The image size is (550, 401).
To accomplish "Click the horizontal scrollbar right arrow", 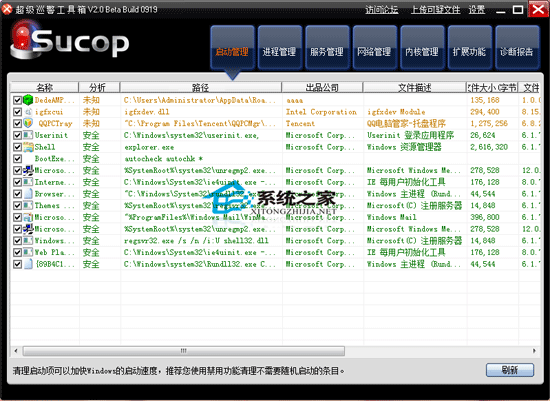I will tap(534, 350).
